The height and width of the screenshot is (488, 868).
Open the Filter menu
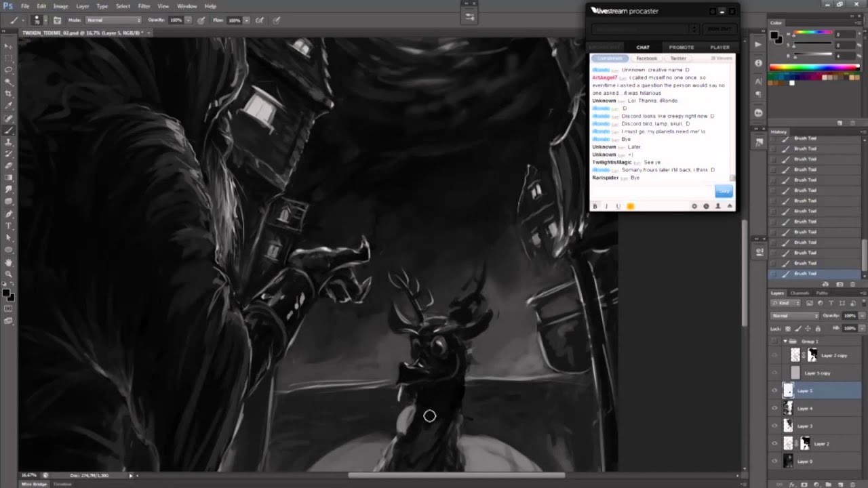[144, 6]
